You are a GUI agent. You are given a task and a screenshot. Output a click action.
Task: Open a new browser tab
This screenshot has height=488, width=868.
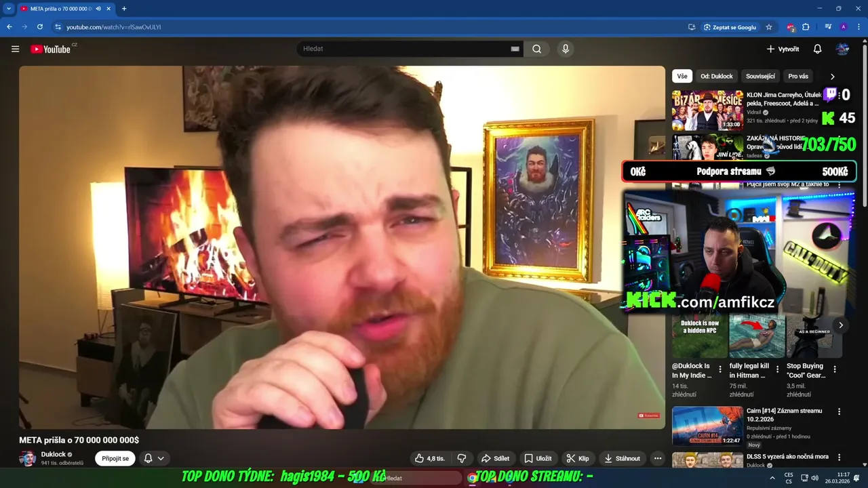coord(124,9)
